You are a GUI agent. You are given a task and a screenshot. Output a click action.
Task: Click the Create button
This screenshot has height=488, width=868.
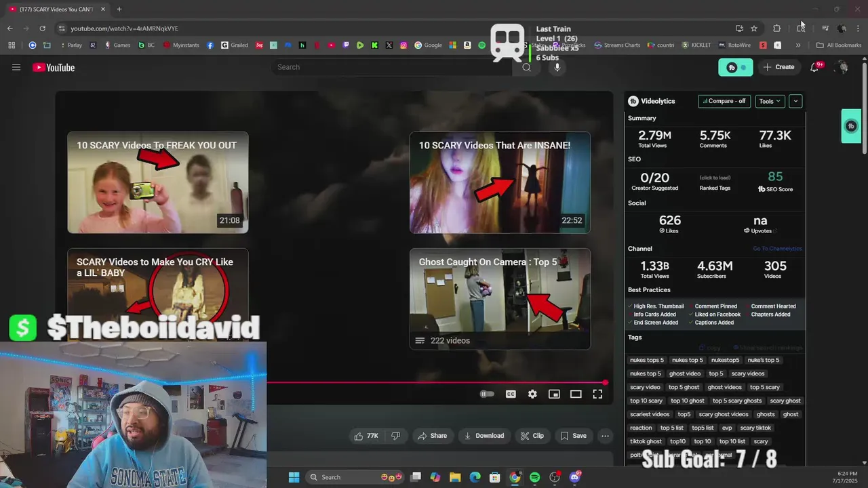(x=778, y=67)
